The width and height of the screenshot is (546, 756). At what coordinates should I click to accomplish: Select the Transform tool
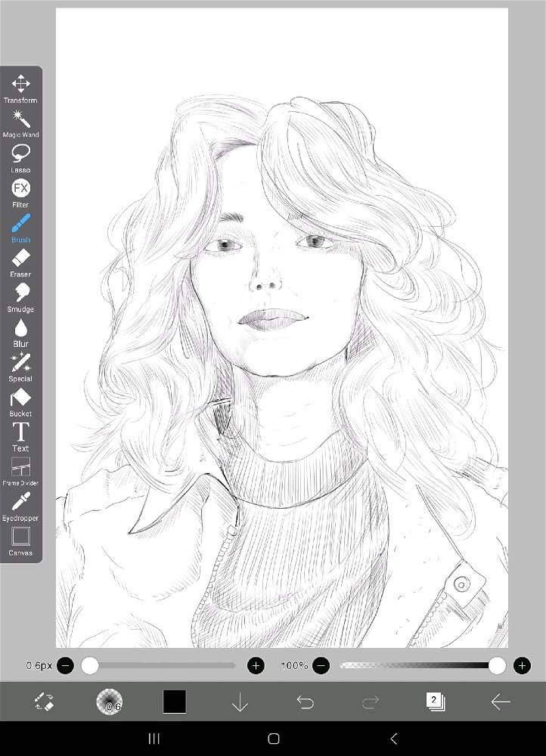(20, 89)
